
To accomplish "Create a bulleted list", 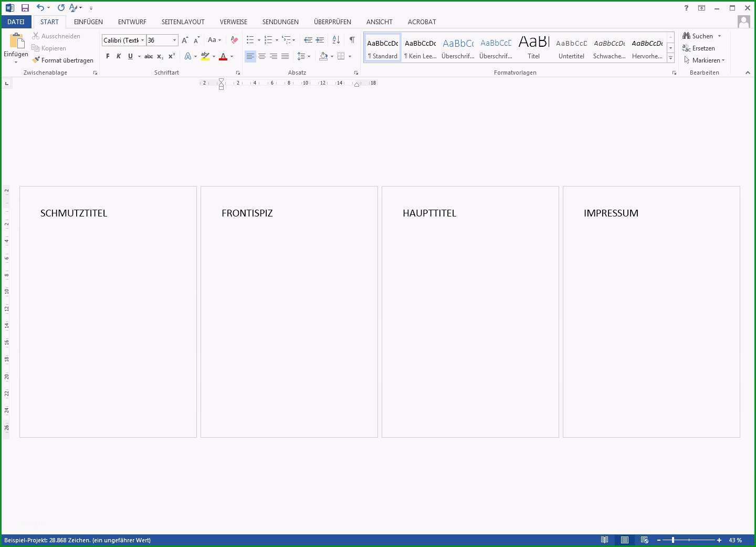I will point(250,40).
